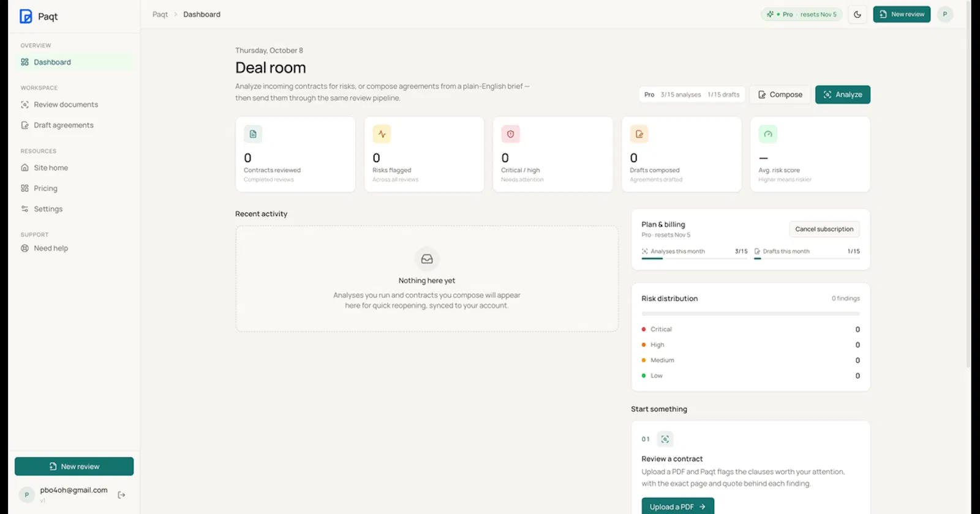
Task: Click the Compose button
Action: [x=780, y=94]
